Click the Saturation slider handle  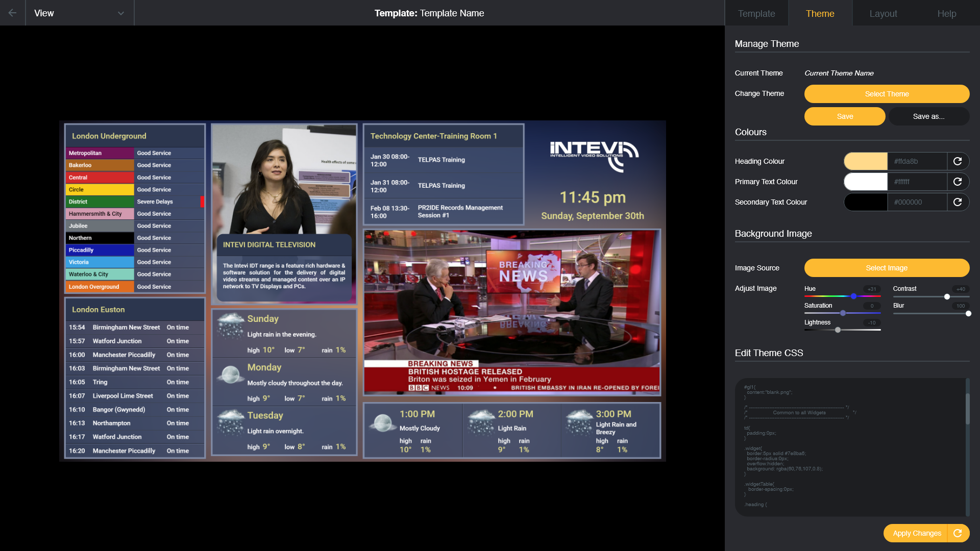843,313
